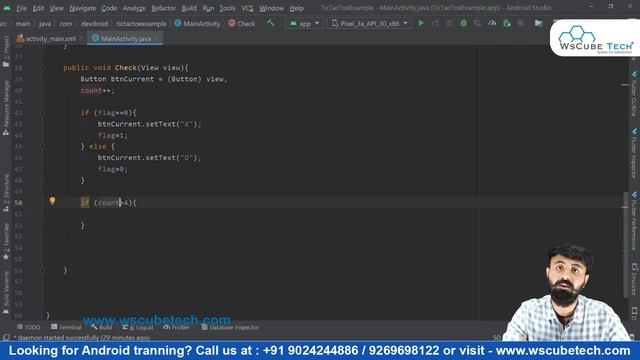Open the Code menu
The width and height of the screenshot is (640, 360).
click(x=109, y=8)
